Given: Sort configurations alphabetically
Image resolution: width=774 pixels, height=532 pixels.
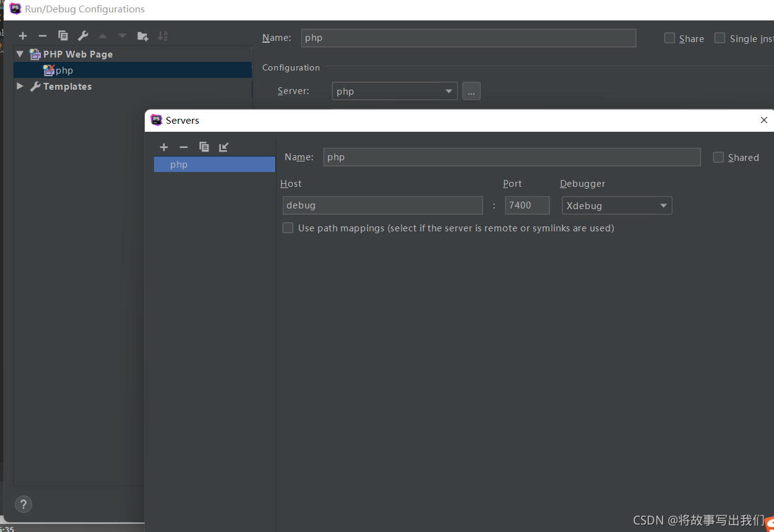Looking at the screenshot, I should pos(163,36).
